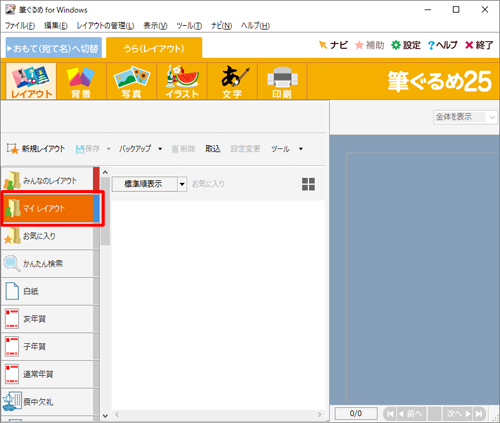Click category list scroll up arrow
The height and width of the screenshot is (423, 500).
(x=105, y=172)
